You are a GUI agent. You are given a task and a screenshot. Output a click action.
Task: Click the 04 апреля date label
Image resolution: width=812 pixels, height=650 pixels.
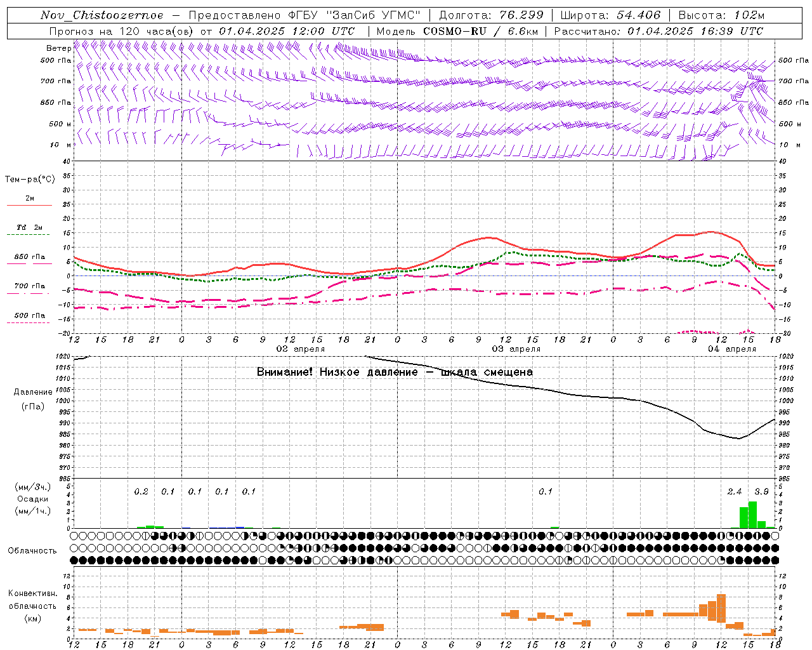click(x=732, y=349)
